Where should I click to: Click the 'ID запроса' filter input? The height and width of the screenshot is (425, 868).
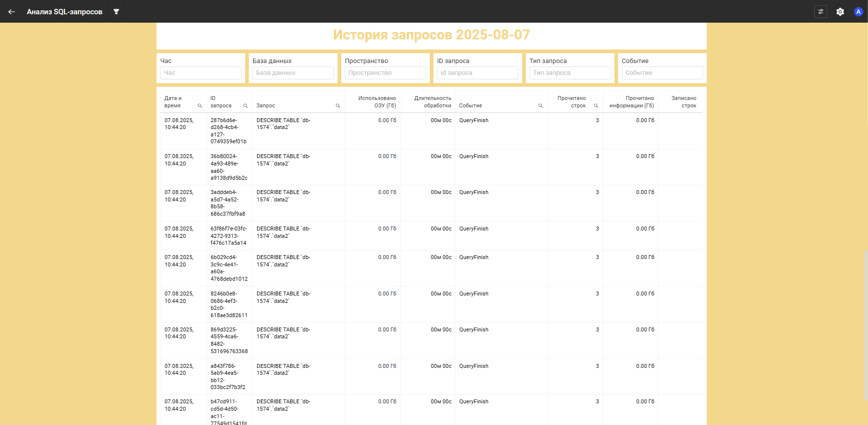[477, 73]
